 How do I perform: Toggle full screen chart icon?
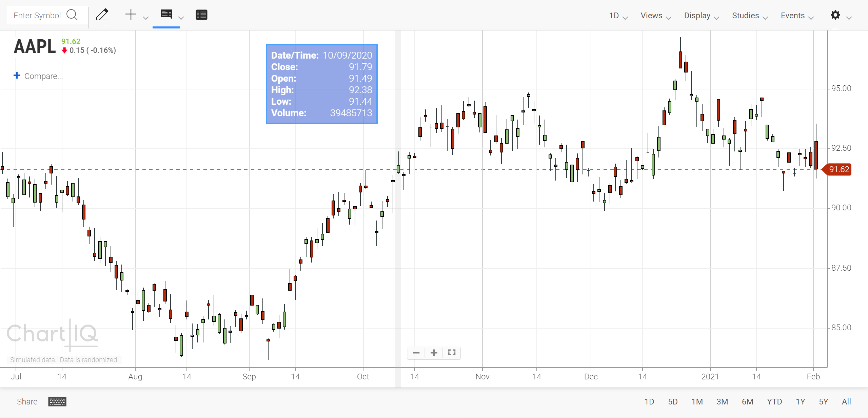point(452,352)
